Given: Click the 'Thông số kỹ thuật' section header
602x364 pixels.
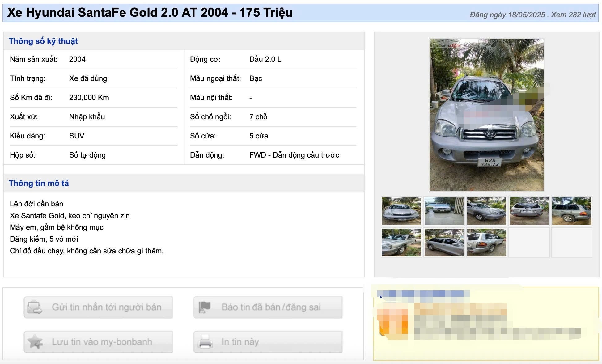Looking at the screenshot, I should click(43, 41).
